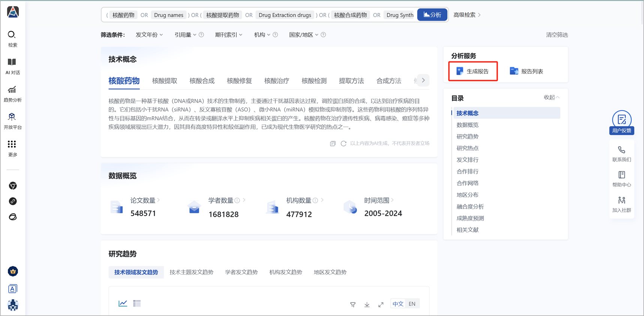Viewport: 644px width, 316px height.
Task: Select the 核酸治疗 concept tab
Action: pos(277,81)
